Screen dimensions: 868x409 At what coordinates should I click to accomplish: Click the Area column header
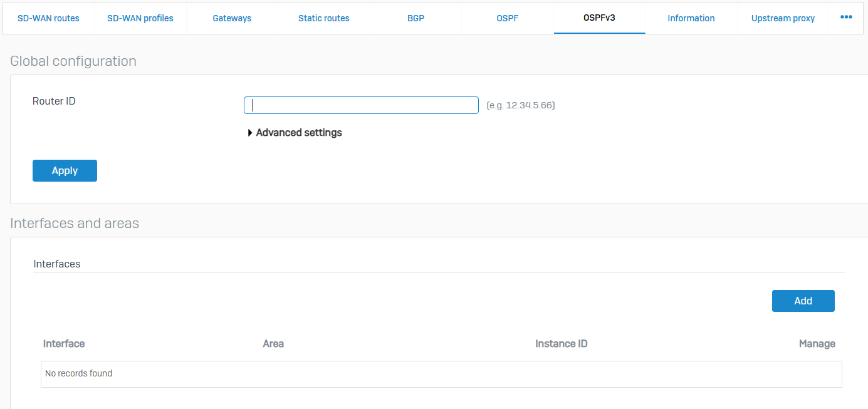point(273,344)
